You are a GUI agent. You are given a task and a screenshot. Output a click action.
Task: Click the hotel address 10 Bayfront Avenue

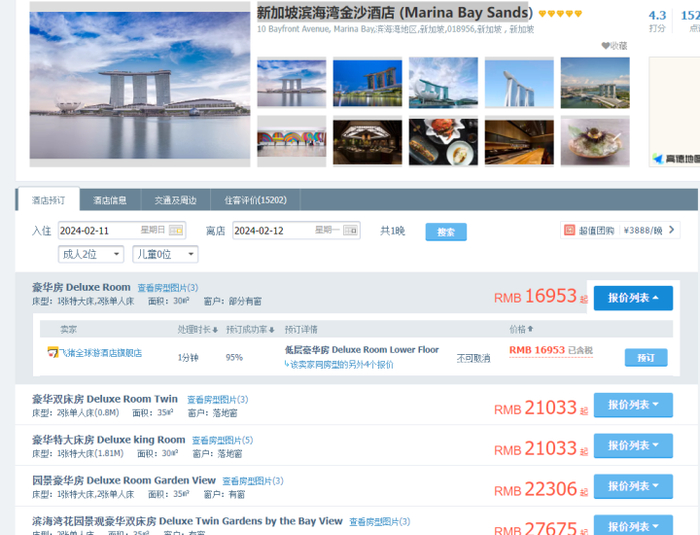click(396, 29)
